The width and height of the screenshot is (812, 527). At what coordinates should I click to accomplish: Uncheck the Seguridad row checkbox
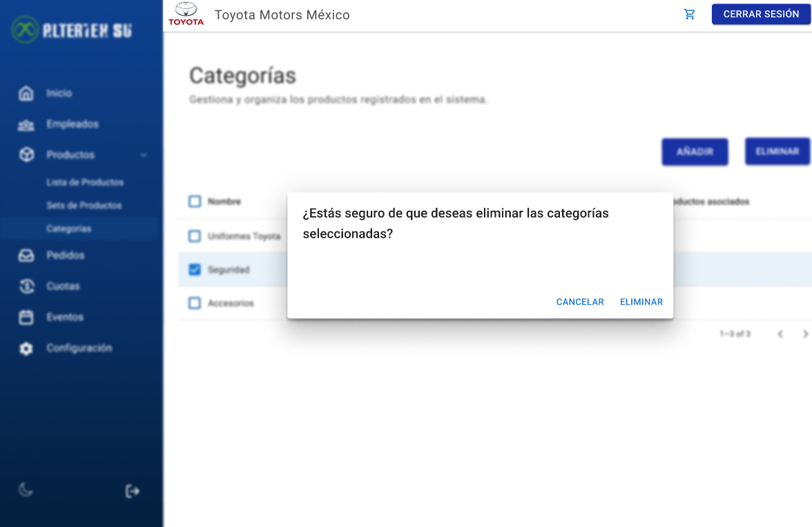(x=195, y=269)
